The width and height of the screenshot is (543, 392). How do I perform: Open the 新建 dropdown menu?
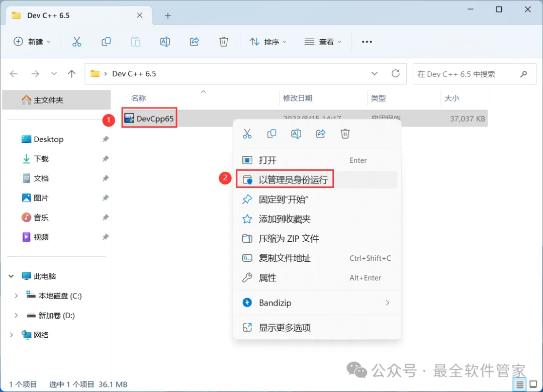coord(32,42)
